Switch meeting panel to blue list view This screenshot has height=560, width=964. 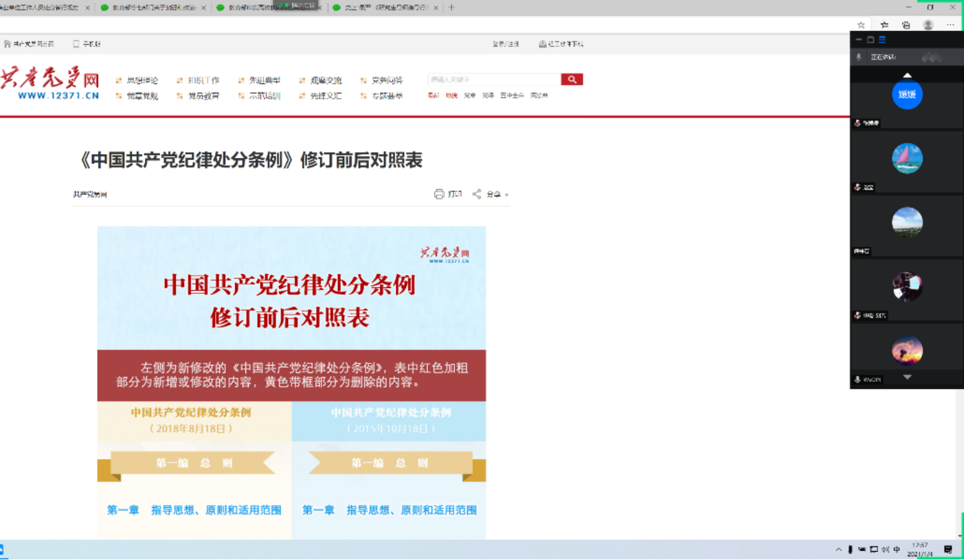tap(882, 40)
